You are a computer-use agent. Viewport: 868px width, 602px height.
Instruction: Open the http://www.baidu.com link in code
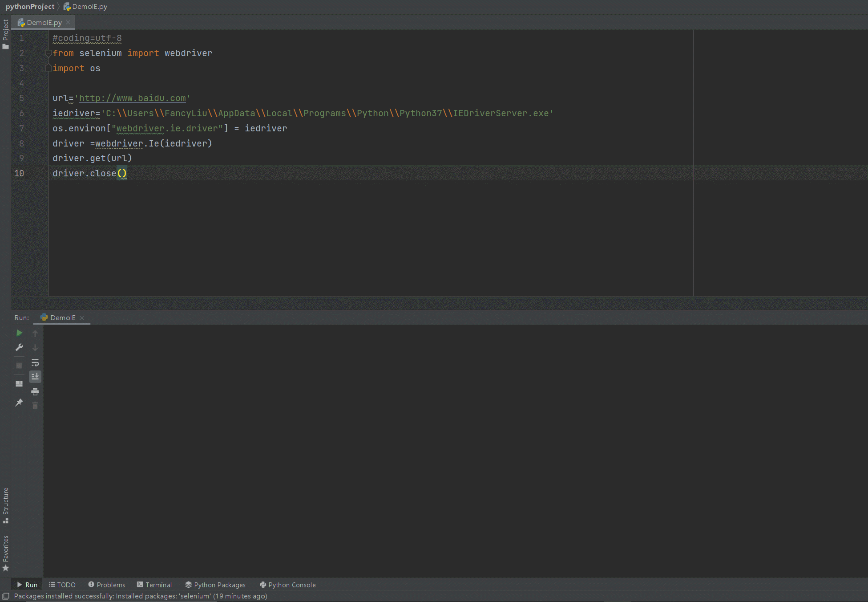133,98
